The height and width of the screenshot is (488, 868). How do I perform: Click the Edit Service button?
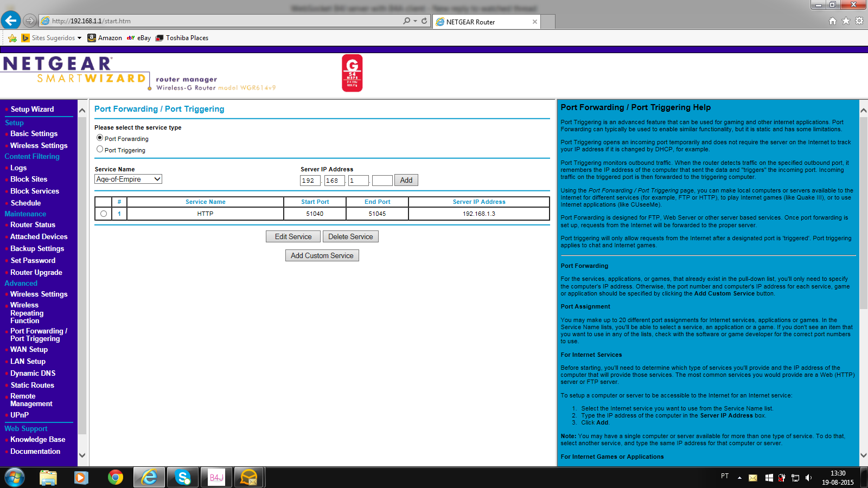click(x=293, y=236)
